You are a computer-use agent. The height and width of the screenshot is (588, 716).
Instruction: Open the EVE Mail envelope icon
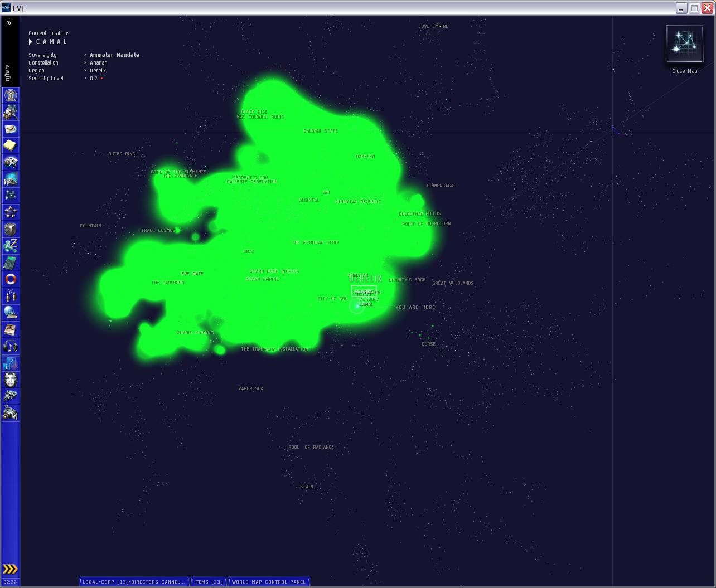(10, 129)
